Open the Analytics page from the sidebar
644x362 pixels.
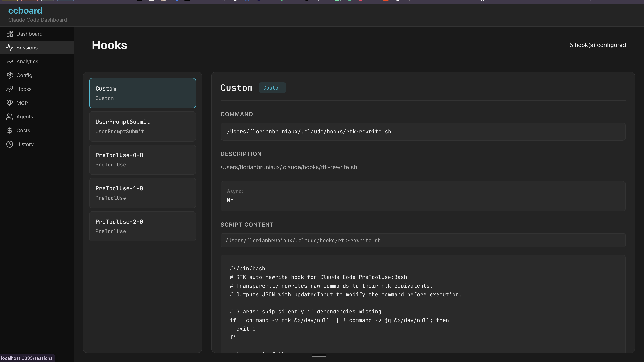point(27,62)
